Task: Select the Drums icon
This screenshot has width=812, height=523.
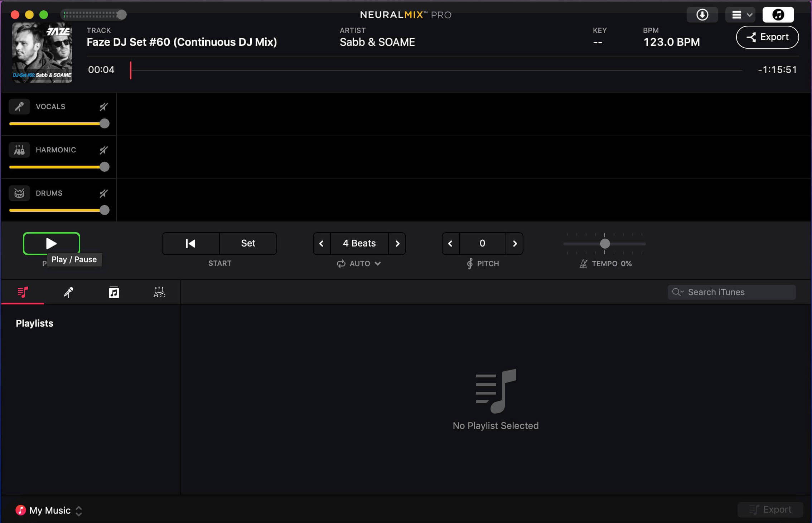Action: pyautogui.click(x=19, y=193)
